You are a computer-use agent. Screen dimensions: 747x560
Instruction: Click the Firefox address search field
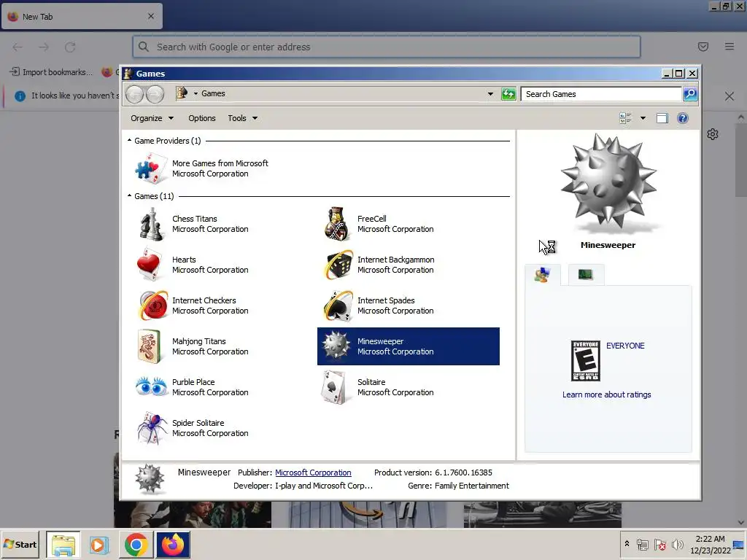tap(387, 47)
